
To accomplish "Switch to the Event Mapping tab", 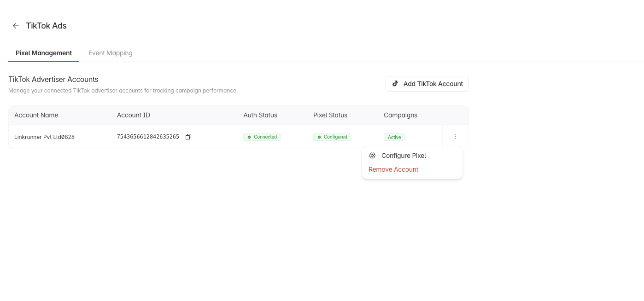I will coord(111,53).
